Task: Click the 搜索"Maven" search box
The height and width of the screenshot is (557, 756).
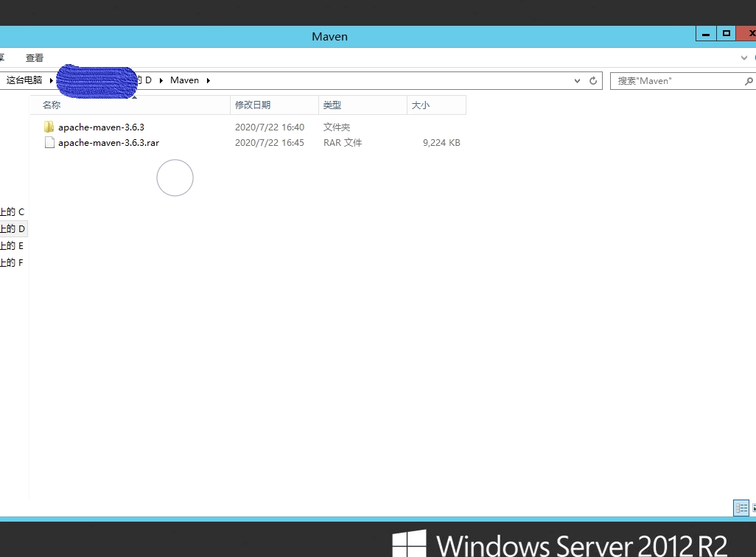Action: click(674, 81)
